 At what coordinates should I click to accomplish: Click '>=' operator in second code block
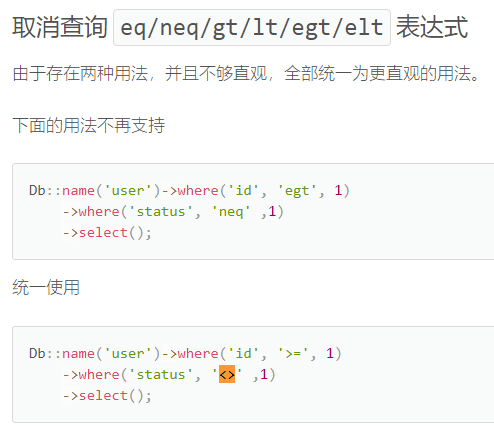pyautogui.click(x=293, y=353)
